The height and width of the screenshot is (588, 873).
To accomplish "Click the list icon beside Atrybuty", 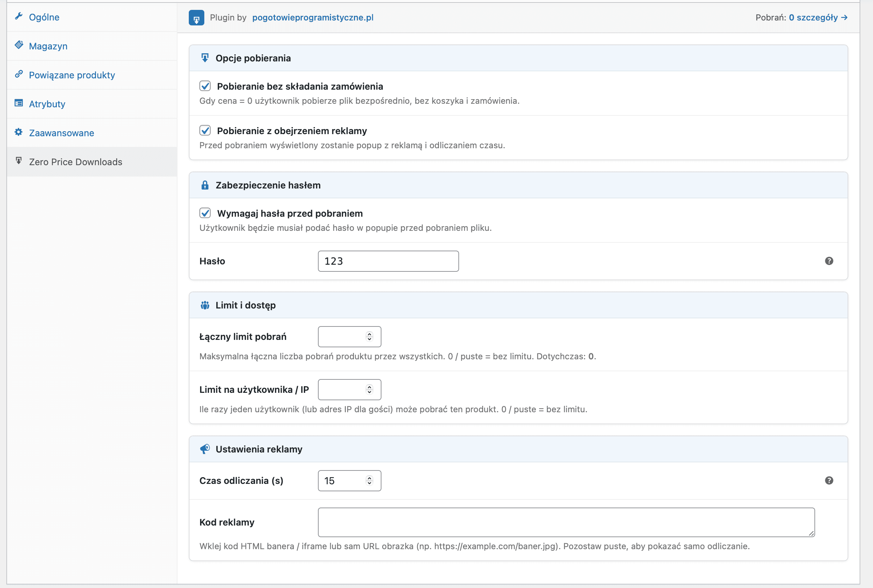I will pos(19,103).
